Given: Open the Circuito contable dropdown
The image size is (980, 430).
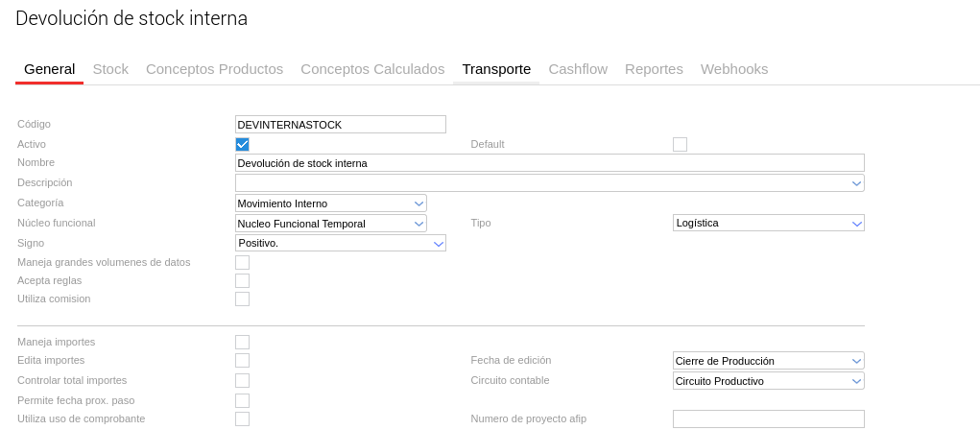Looking at the screenshot, I should tap(768, 381).
